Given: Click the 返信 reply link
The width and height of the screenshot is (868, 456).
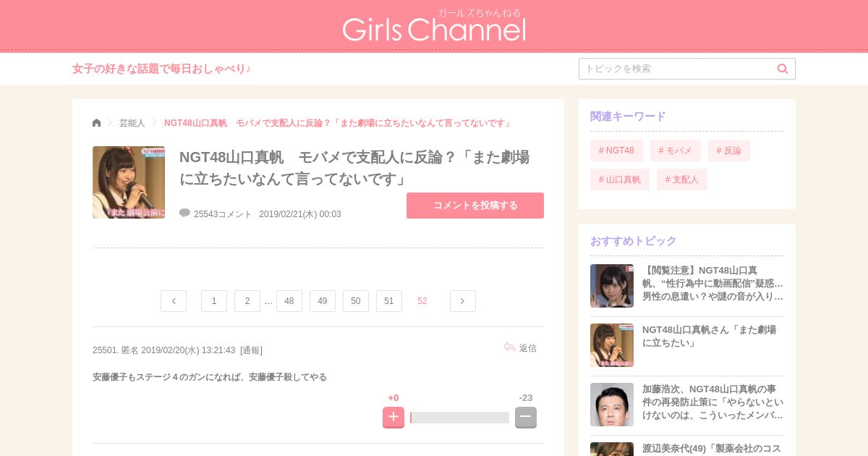Looking at the screenshot, I should coord(528,348).
